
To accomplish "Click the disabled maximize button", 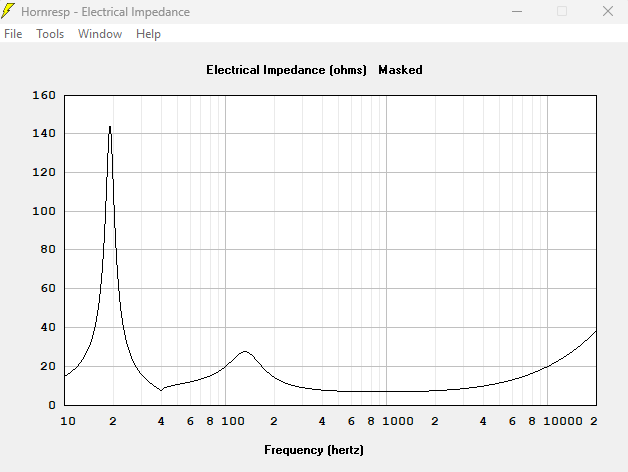I will click(x=562, y=11).
